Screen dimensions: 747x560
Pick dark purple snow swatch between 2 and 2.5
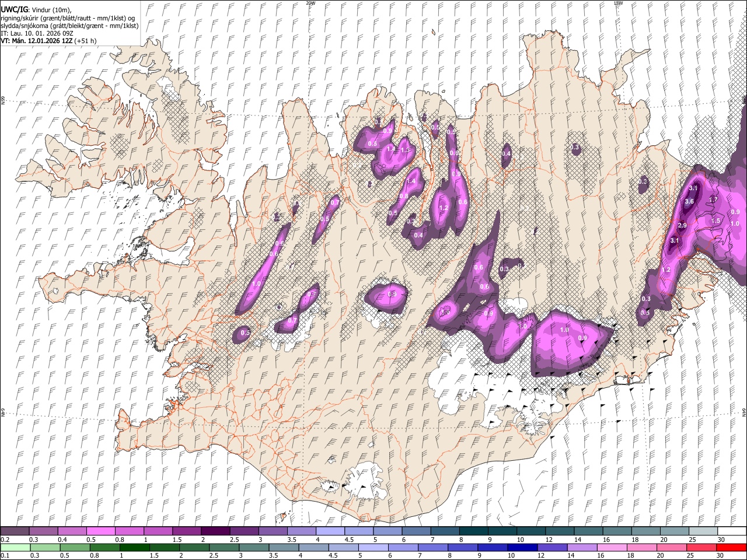click(216, 531)
